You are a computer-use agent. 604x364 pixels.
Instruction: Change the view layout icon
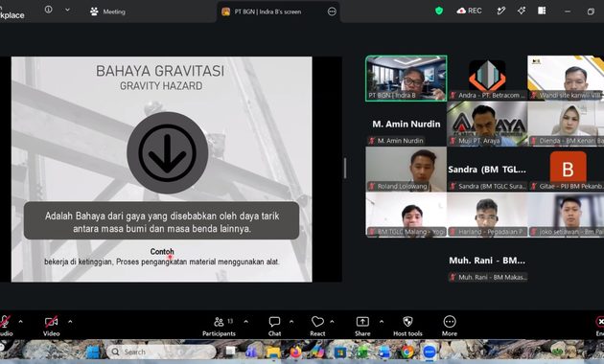pos(542,11)
